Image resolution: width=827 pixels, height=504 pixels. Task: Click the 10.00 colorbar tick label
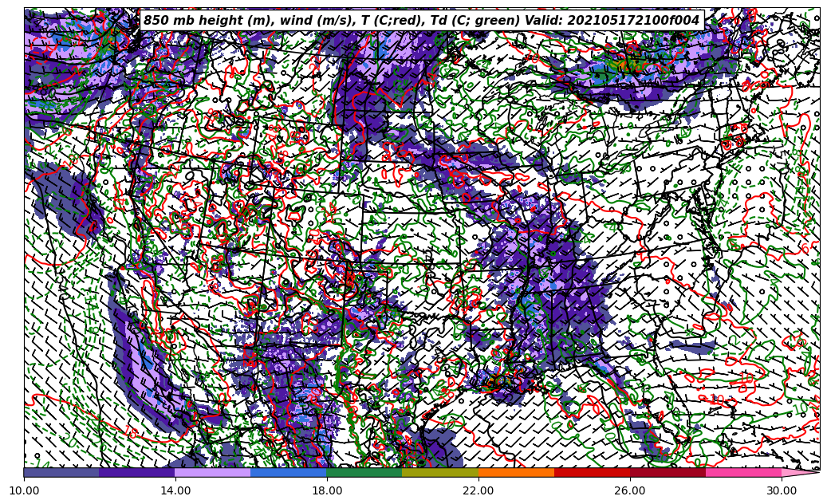click(x=24, y=491)
